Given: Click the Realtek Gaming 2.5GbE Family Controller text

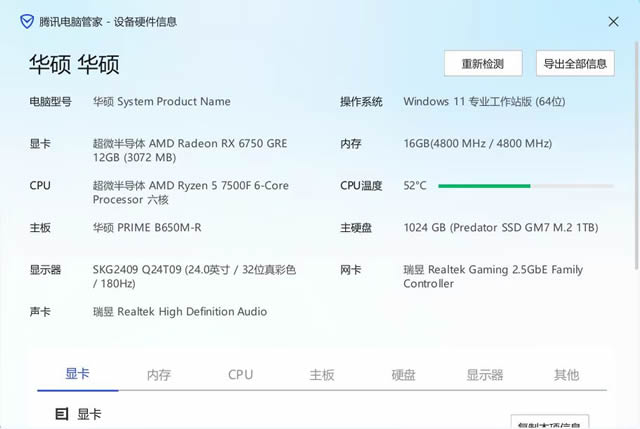Looking at the screenshot, I should (493, 277).
